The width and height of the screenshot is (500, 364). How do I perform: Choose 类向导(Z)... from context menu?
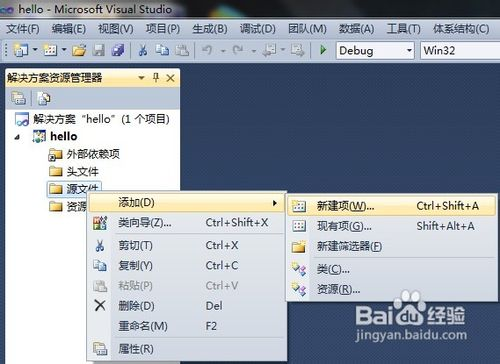pos(187,222)
